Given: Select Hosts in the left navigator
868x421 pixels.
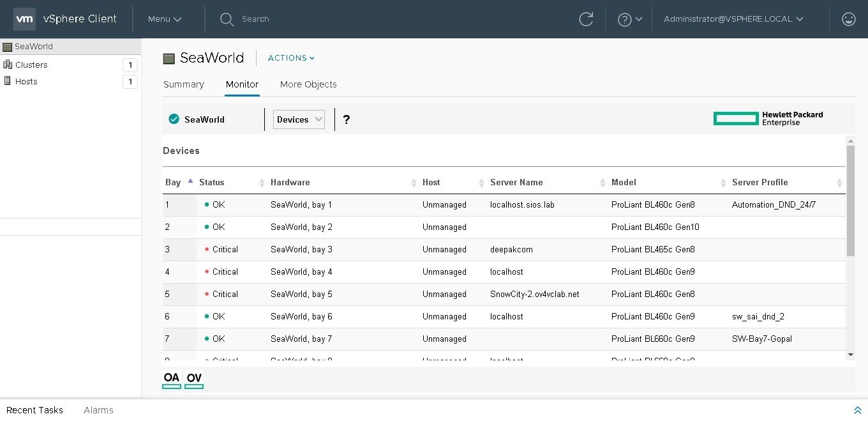Looking at the screenshot, I should pyautogui.click(x=26, y=81).
